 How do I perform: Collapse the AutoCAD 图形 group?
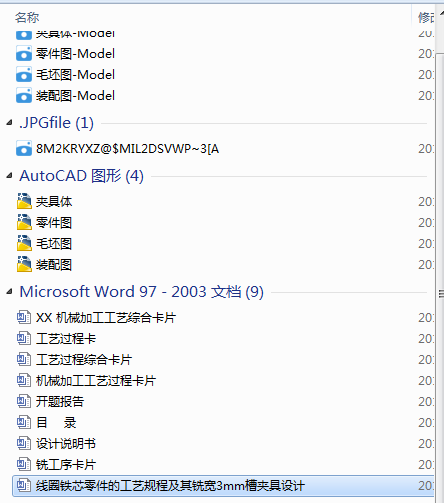(x=9, y=176)
